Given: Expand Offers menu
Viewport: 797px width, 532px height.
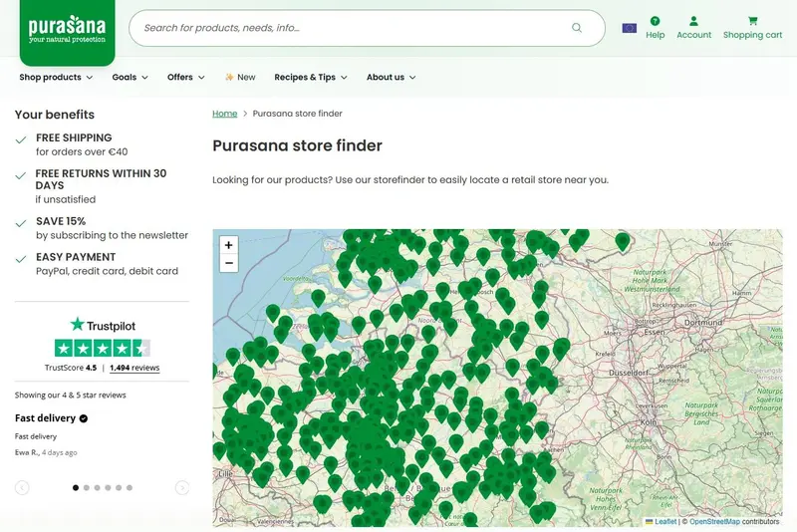Looking at the screenshot, I should [186, 78].
